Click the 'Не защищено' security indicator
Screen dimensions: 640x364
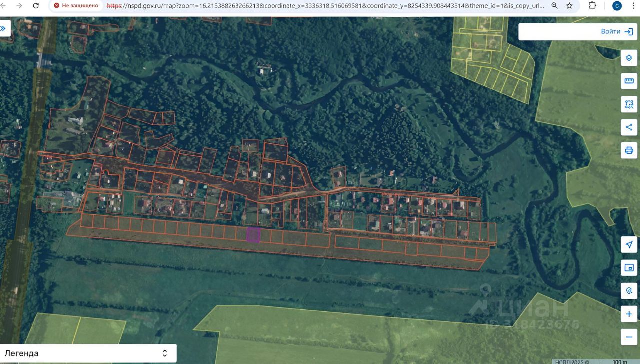pos(76,6)
